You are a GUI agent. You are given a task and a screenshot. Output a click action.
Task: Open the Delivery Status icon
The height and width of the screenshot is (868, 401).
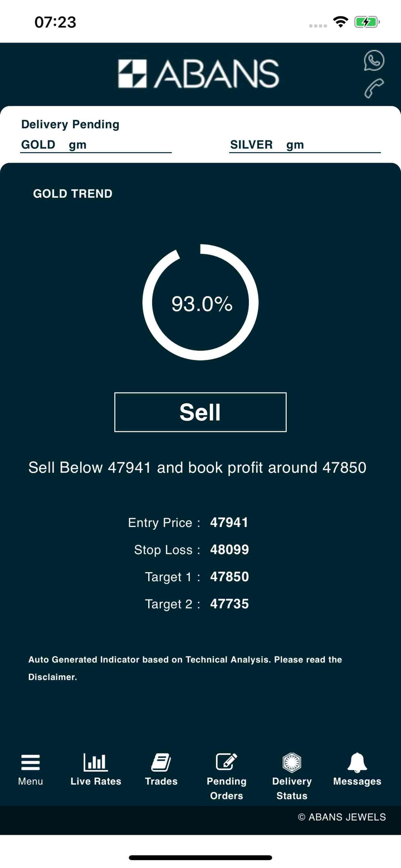pyautogui.click(x=292, y=762)
